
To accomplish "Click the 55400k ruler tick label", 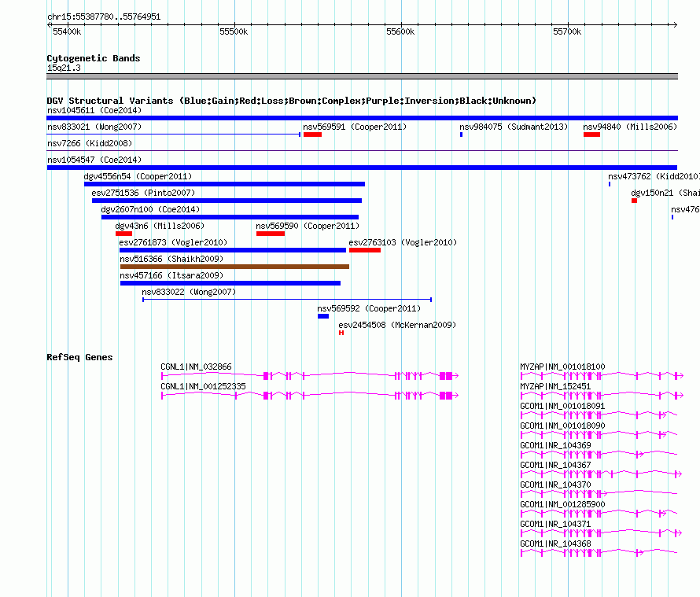I will tap(67, 31).
